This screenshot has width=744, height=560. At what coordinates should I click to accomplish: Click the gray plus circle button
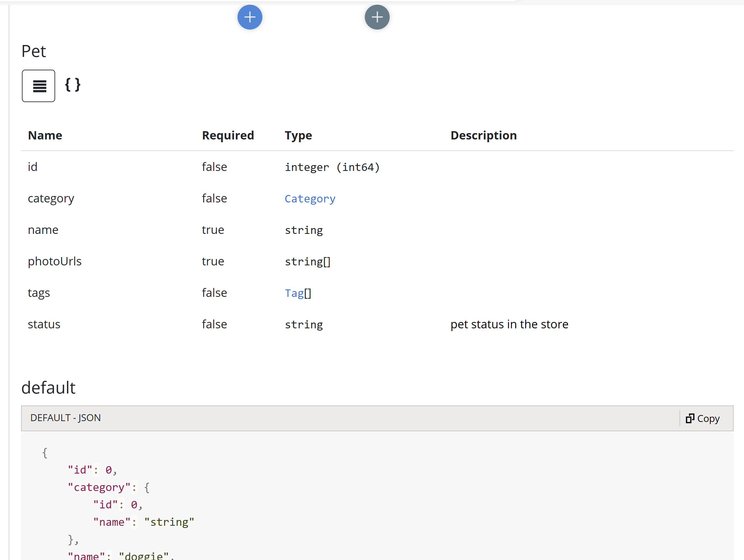(377, 17)
